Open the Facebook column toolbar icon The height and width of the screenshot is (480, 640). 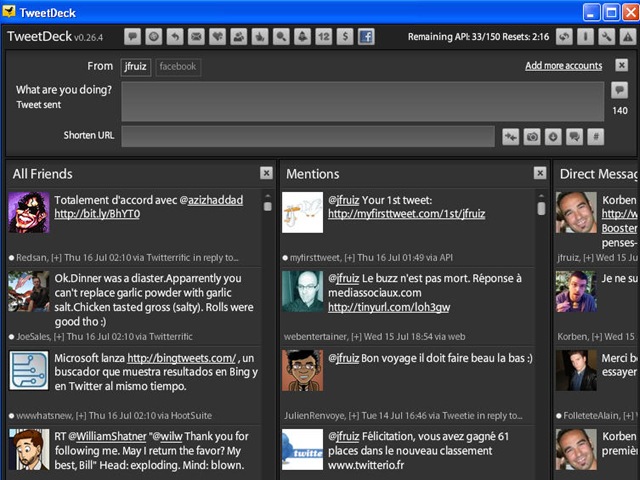point(366,37)
